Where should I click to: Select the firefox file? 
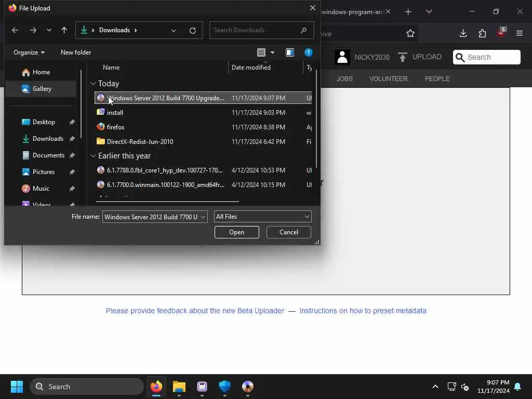coord(203,127)
